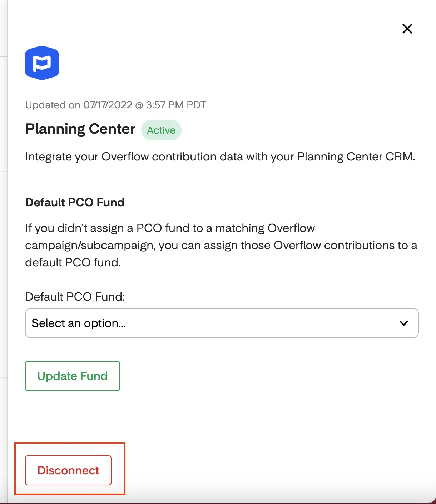This screenshot has width=436, height=504.
Task: Select the Planning Center logo above the timestamp
Action: 42,63
